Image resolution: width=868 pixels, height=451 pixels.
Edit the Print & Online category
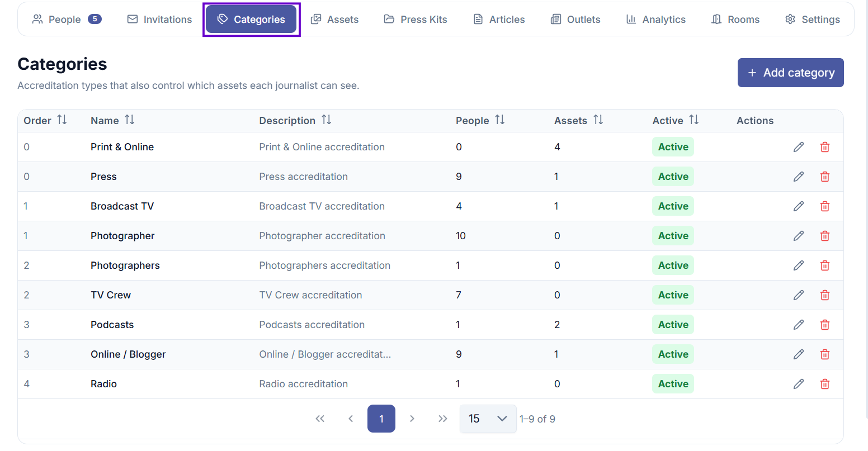tap(799, 147)
